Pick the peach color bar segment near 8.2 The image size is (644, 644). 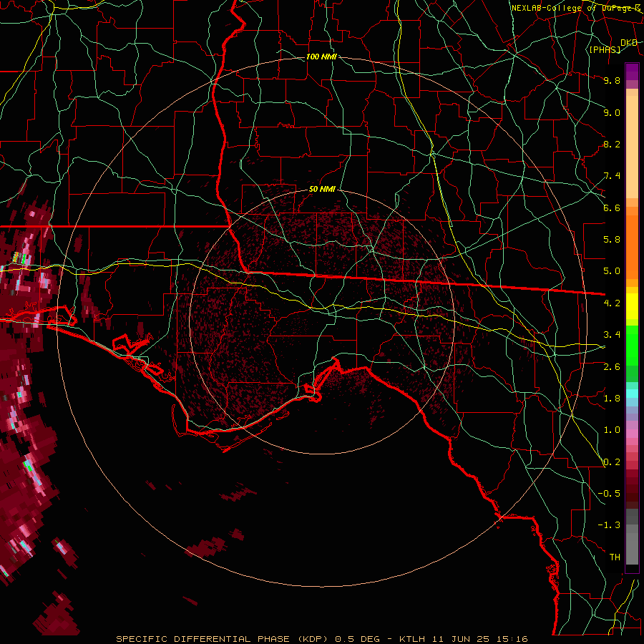pyautogui.click(x=632, y=147)
